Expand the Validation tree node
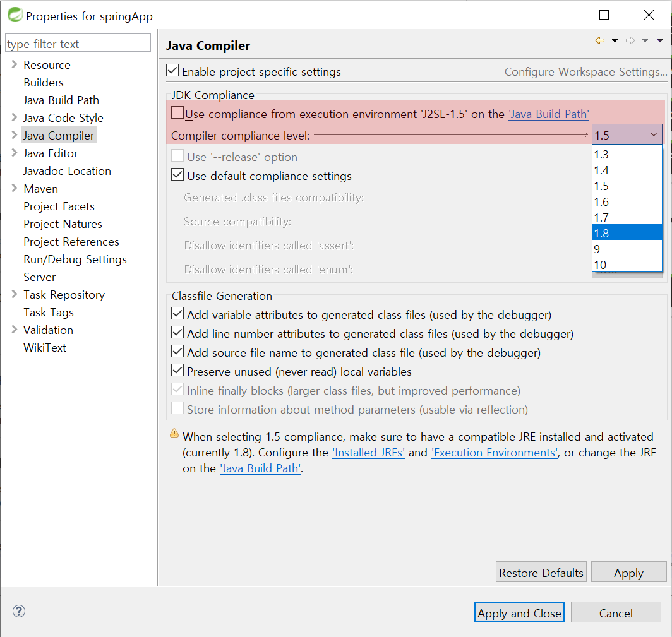The image size is (672, 637). point(14,330)
